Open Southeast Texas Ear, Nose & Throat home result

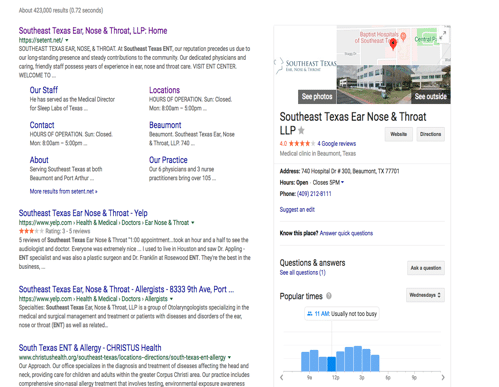click(93, 31)
